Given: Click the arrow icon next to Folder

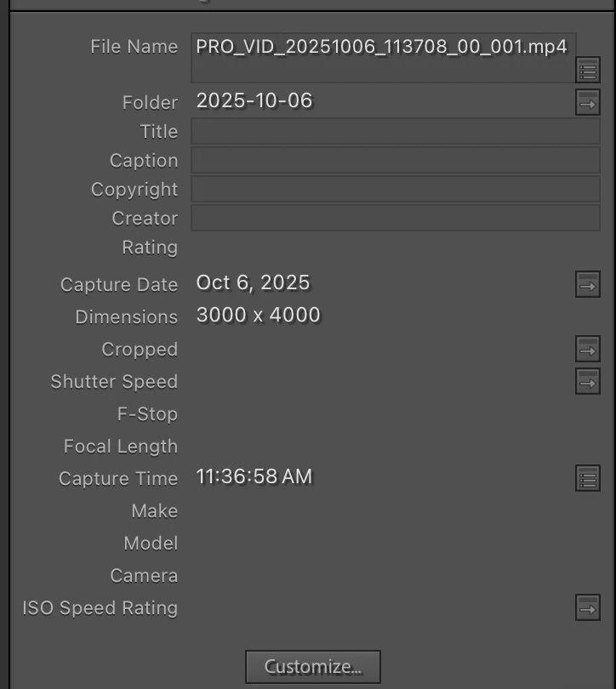Looking at the screenshot, I should tap(588, 102).
